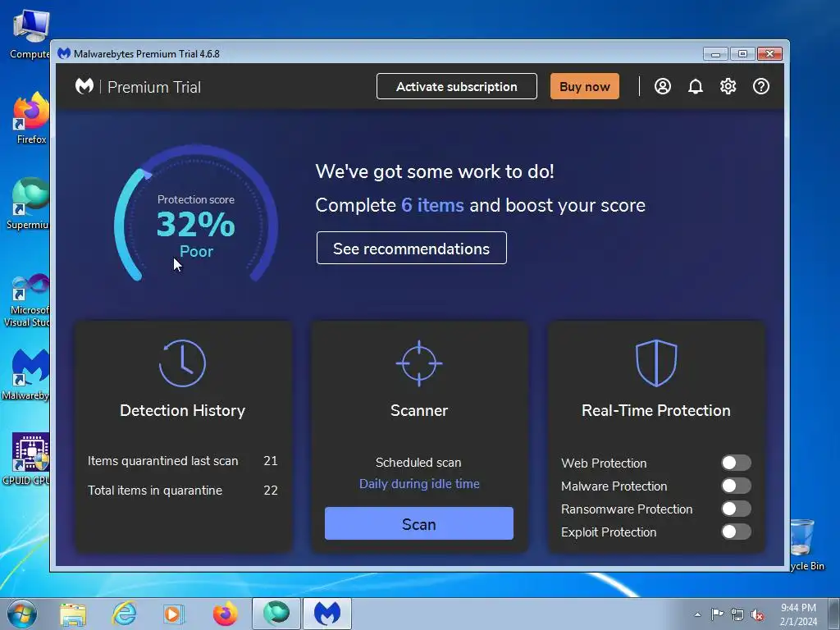Click the Detection History clock icon
Screen dimensions: 840x630
182,363
